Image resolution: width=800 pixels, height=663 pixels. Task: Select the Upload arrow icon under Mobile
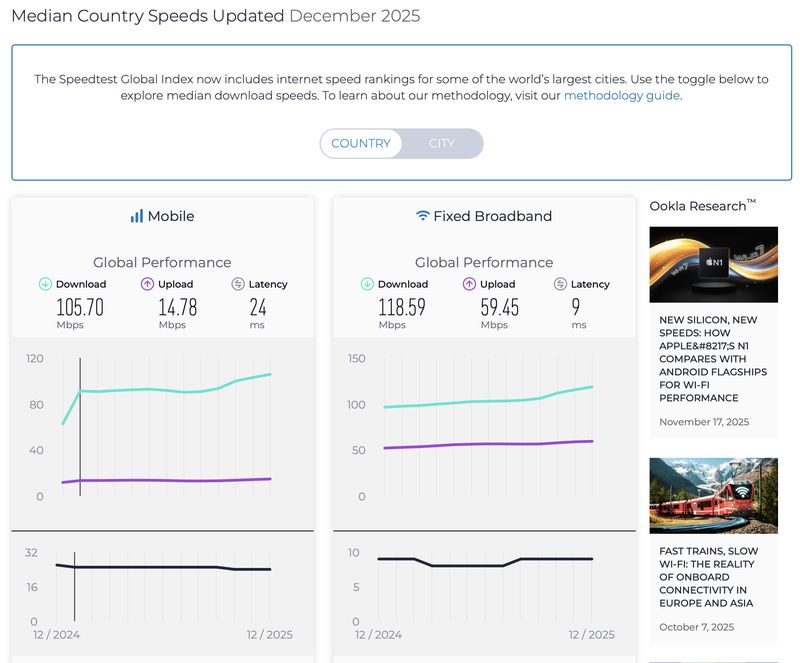click(x=147, y=284)
